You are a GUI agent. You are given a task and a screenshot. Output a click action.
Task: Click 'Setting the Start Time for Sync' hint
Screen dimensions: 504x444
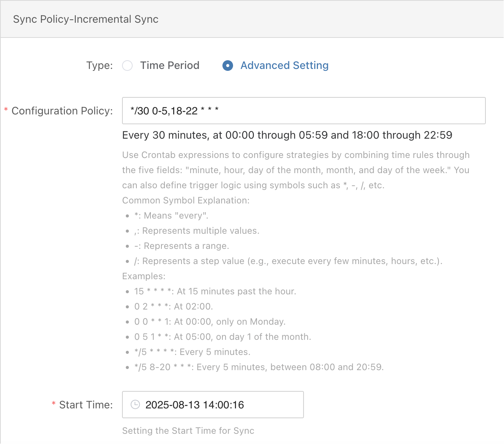coord(188,431)
